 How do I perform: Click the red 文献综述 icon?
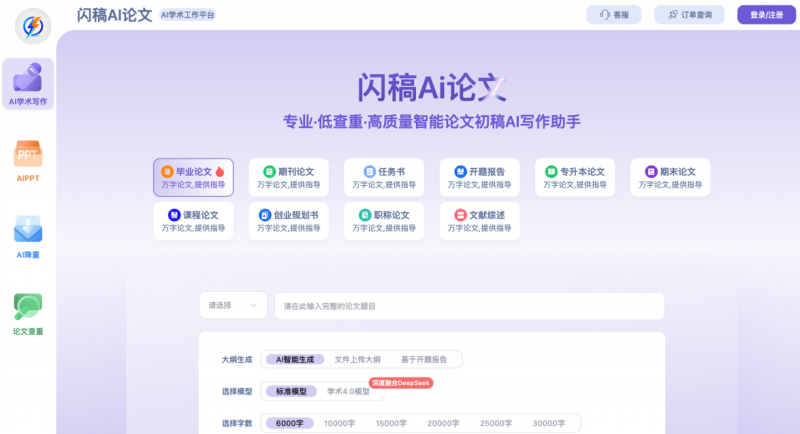click(460, 215)
